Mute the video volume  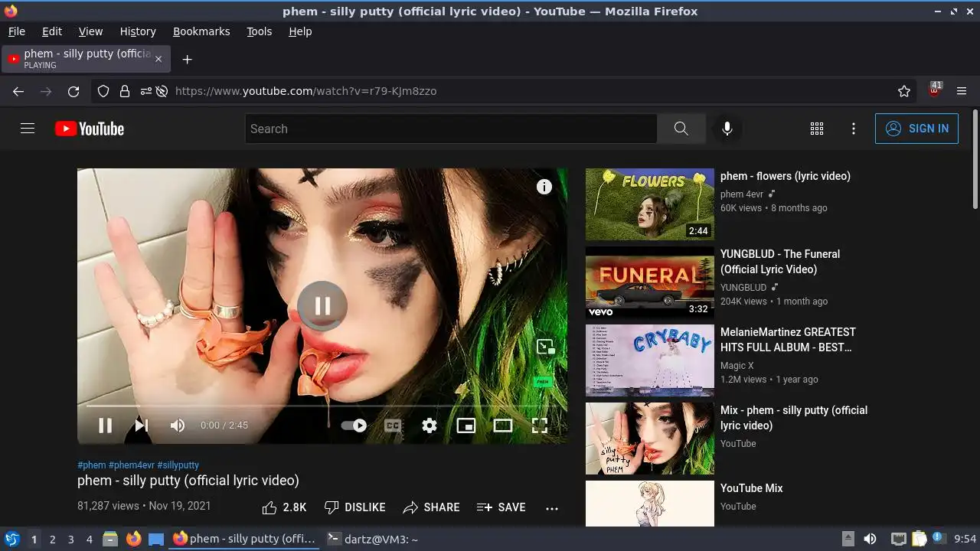pyautogui.click(x=178, y=425)
